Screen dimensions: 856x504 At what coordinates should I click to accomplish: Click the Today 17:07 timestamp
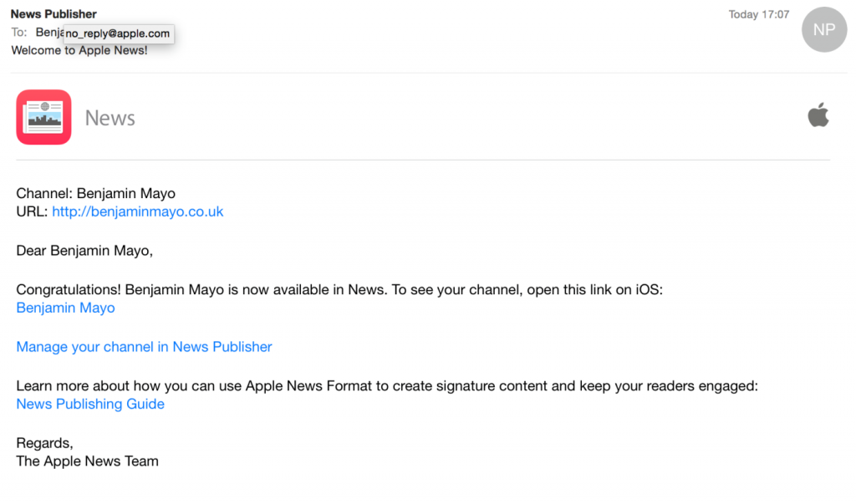click(x=758, y=14)
